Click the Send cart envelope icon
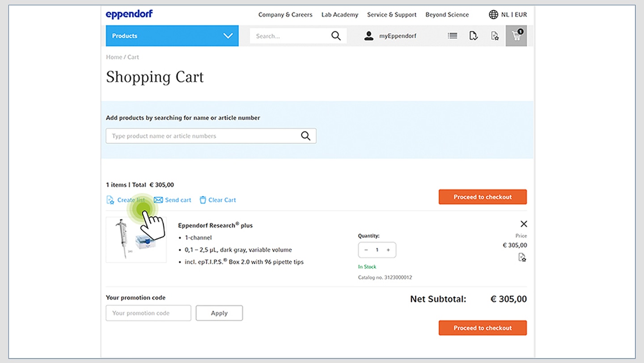 pyautogui.click(x=158, y=200)
